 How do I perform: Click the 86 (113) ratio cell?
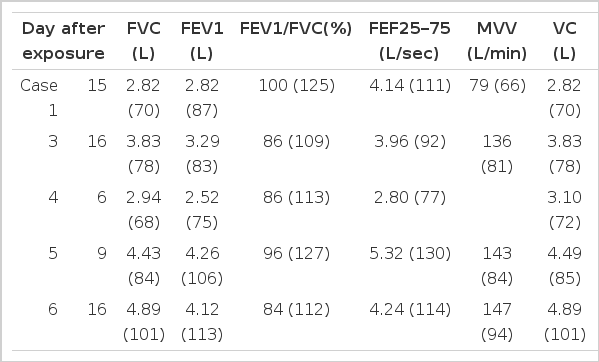point(296,197)
